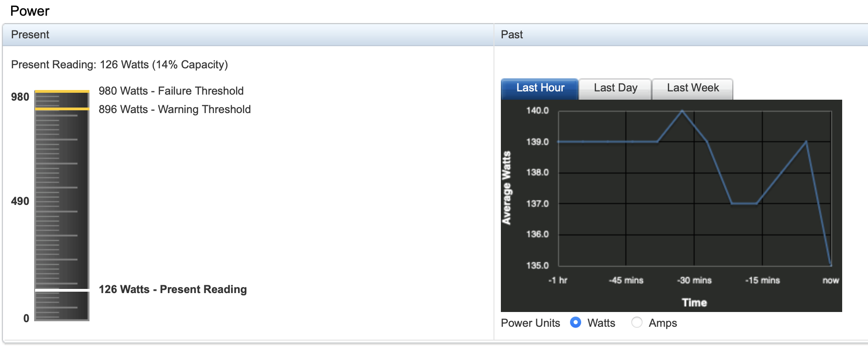The image size is (868, 348).
Task: Click the "now" x-axis label
Action: coord(831,280)
